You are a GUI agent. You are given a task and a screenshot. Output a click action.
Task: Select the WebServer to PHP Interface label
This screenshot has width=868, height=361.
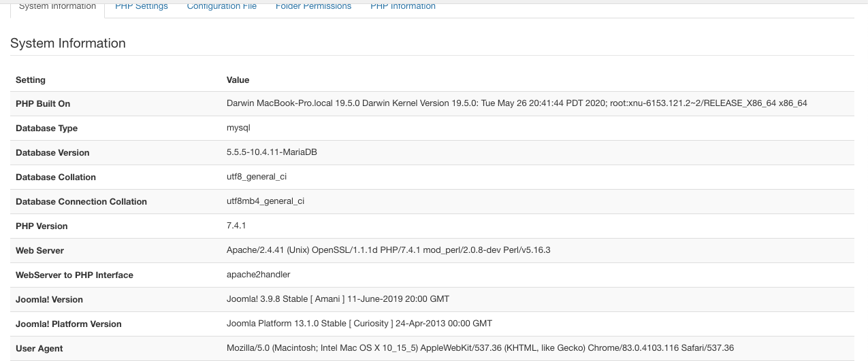tap(74, 275)
